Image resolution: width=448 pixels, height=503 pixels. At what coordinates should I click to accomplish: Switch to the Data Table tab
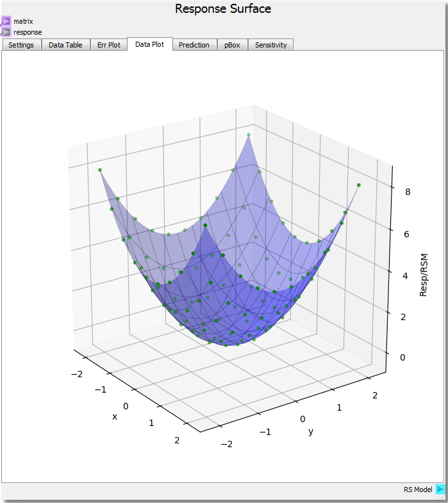65,45
